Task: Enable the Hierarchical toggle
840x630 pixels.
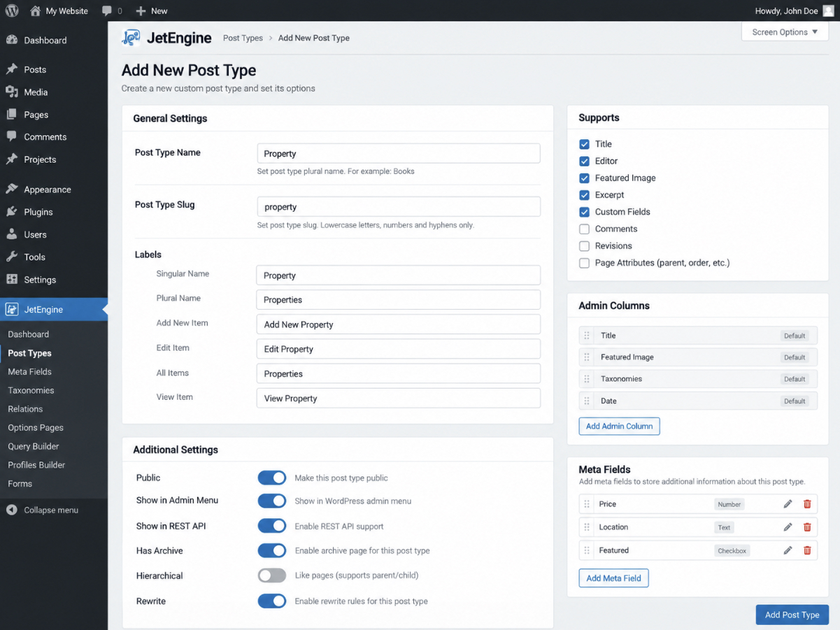Action: click(x=272, y=575)
